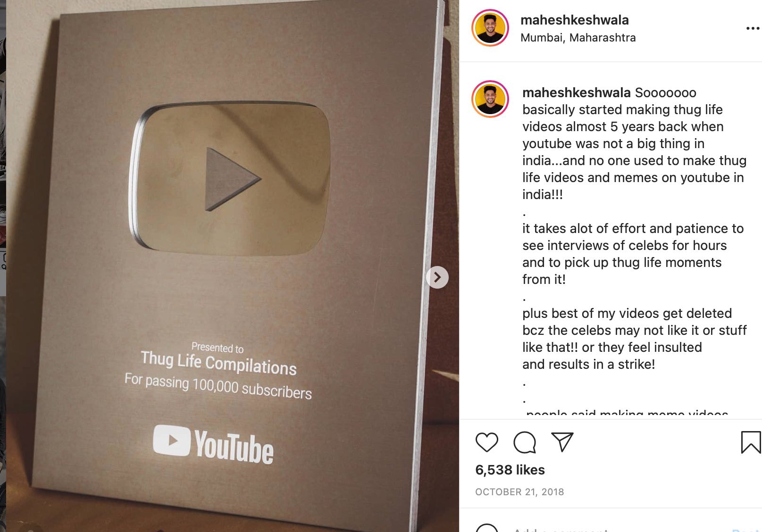Open the October 21, 2018 post date
The image size is (762, 532).
pos(519,492)
